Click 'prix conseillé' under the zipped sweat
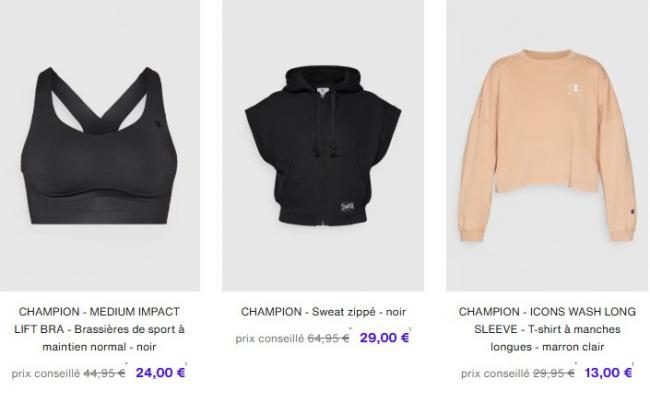 270,339
